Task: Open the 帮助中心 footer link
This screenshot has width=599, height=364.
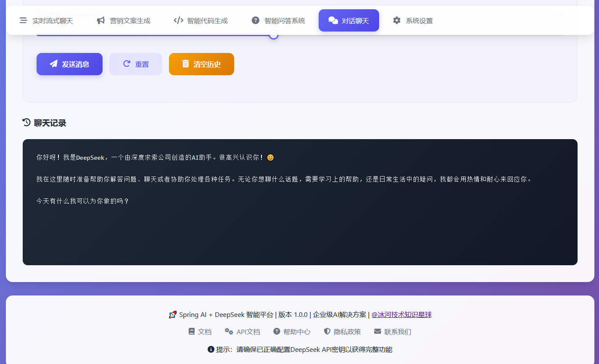Action: [x=296, y=332]
